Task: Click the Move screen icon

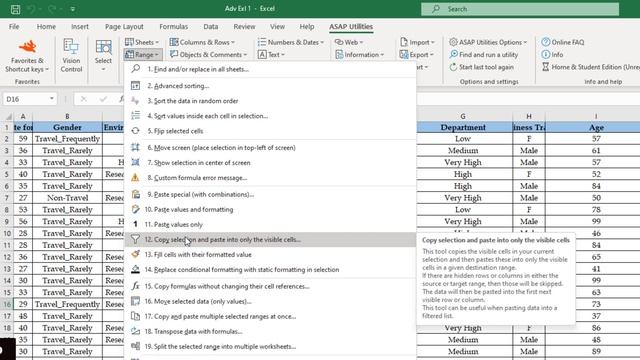Action: point(136,147)
